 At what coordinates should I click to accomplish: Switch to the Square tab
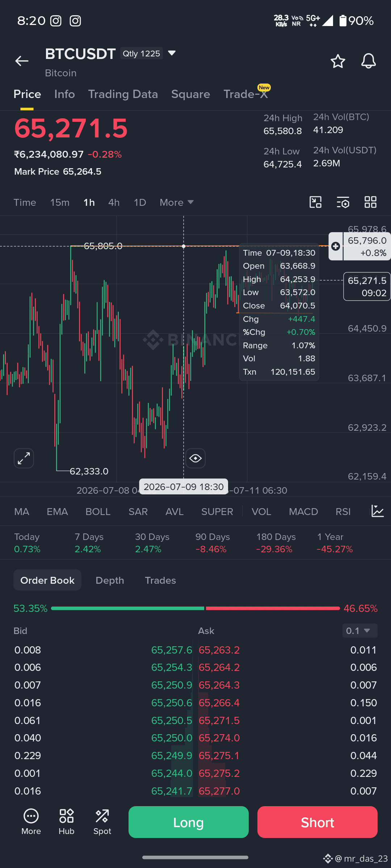pos(190,94)
